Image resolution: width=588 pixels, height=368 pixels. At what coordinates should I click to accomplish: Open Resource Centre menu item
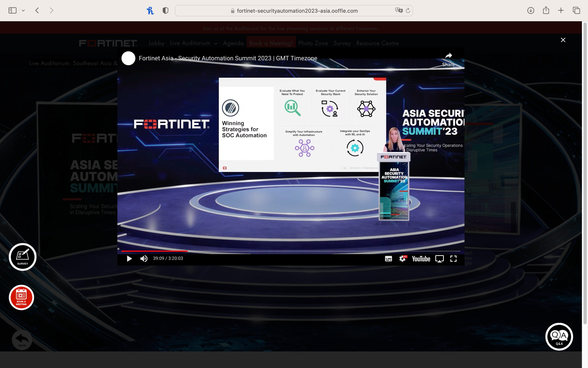point(377,43)
